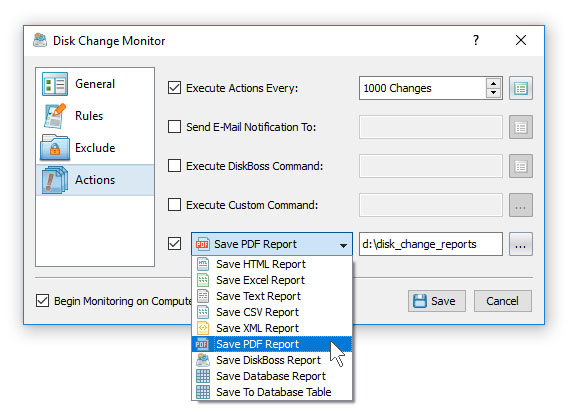Click the e-mail notification options button
The image size is (571, 414).
tap(521, 127)
